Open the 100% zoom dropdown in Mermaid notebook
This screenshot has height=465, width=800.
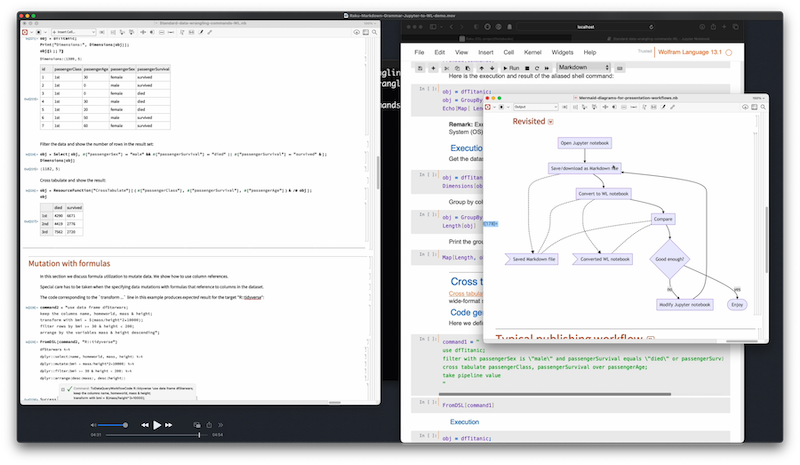pyautogui.click(x=758, y=98)
